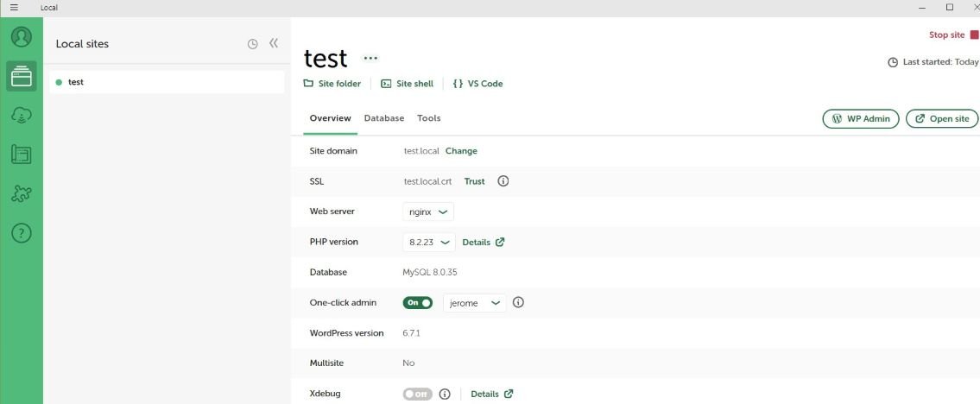Open the PHP version 8.2.23 dropdown
Screen dimensions: 980x404
pos(429,243)
